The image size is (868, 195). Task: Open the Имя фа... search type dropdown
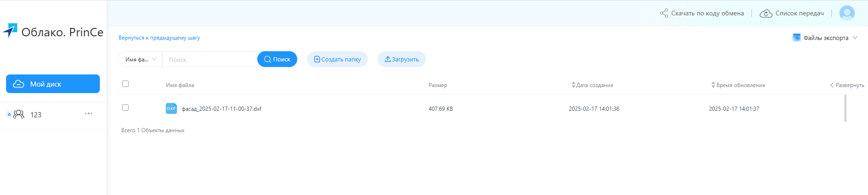(140, 59)
